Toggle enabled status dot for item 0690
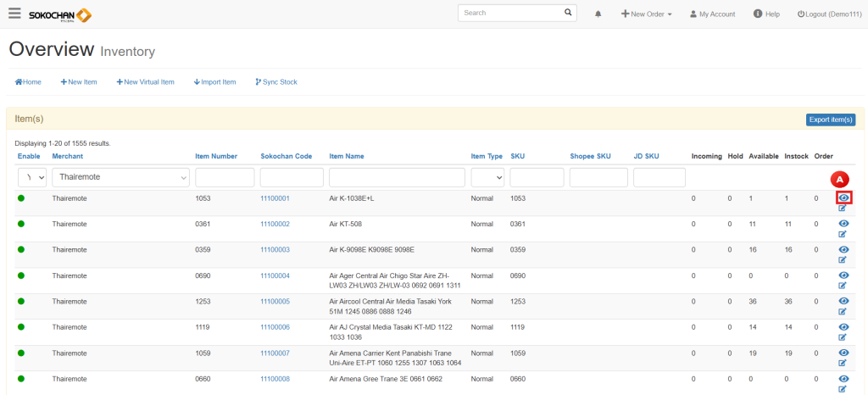The width and height of the screenshot is (868, 395). point(21,275)
